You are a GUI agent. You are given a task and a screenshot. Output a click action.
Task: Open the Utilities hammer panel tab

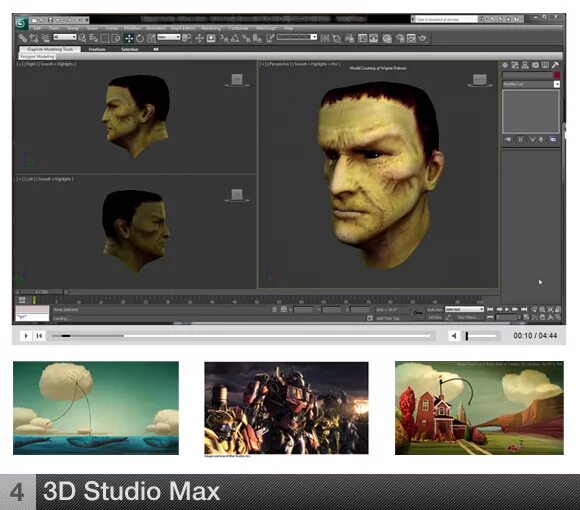click(555, 65)
